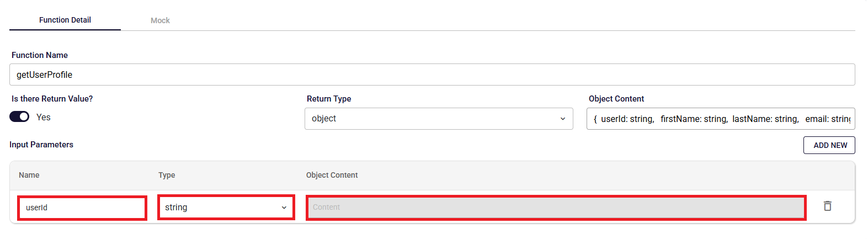
Task: Switch to the Mock tab
Action: pos(160,20)
